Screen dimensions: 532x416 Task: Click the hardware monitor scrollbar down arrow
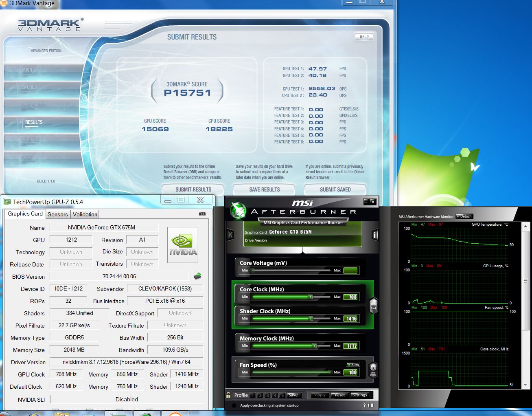coord(525,384)
